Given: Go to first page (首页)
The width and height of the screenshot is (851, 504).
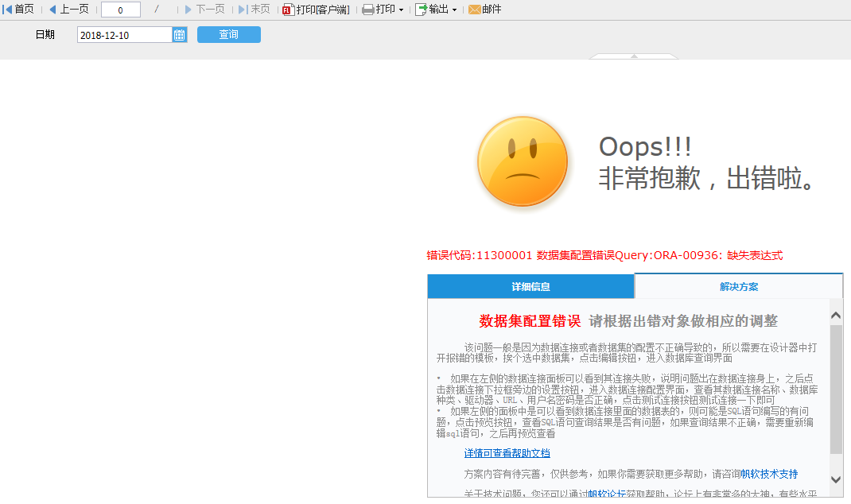Looking at the screenshot, I should click(19, 10).
